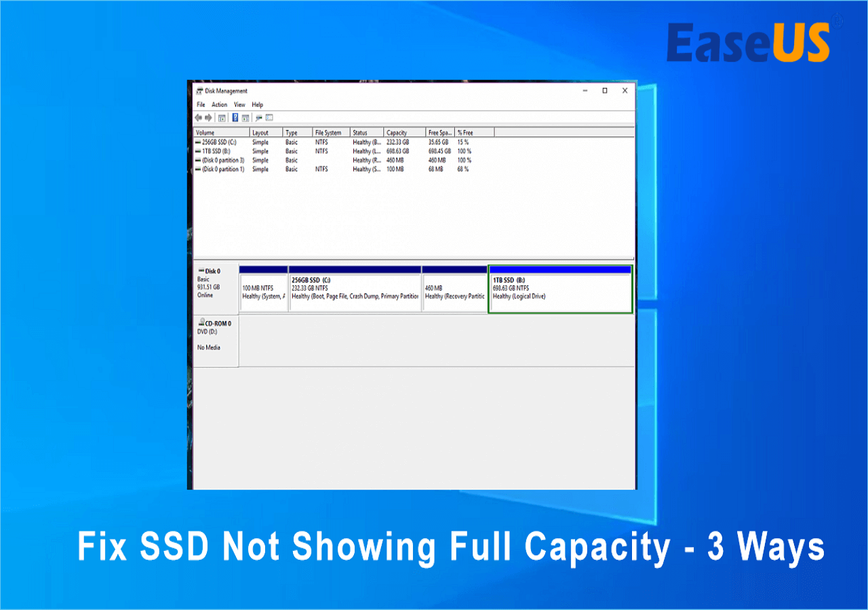Click the 68 % free value
This screenshot has width=868, height=610.
click(x=463, y=169)
